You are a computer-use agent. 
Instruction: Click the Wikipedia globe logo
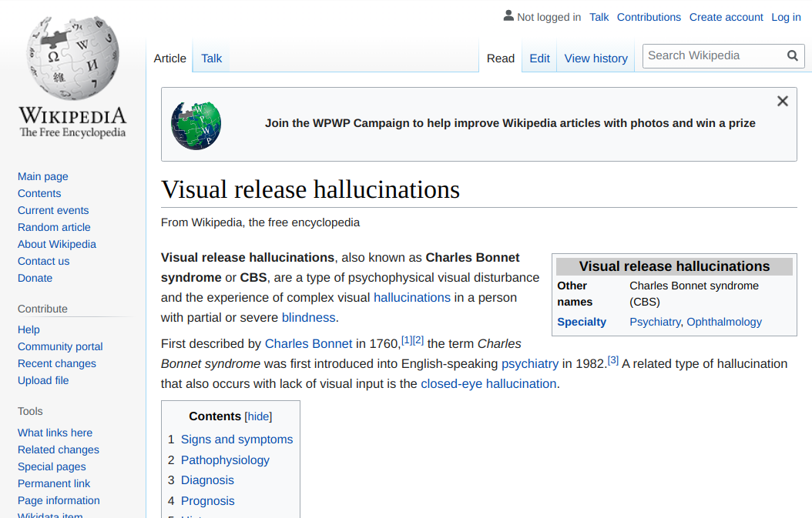(x=72, y=58)
